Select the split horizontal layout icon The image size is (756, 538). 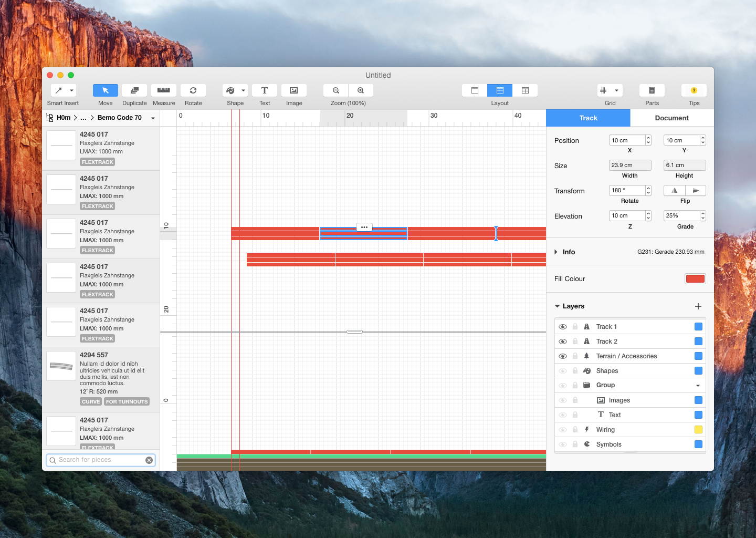tap(500, 90)
